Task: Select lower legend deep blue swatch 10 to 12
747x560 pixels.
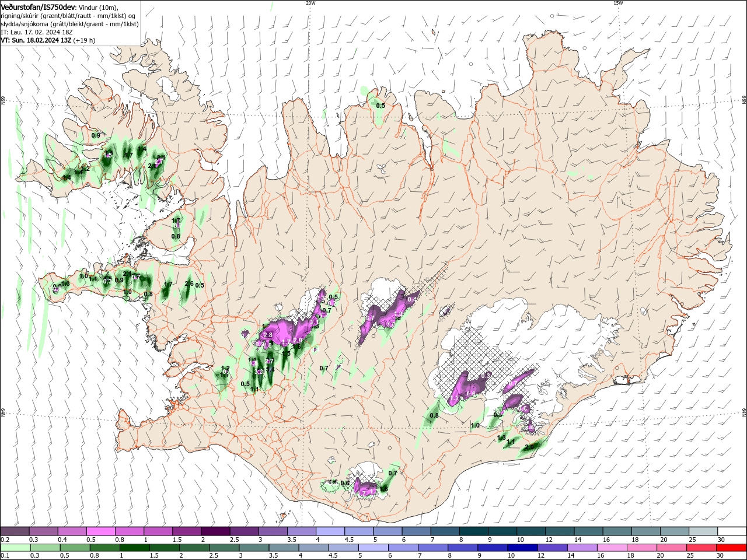Action: pyautogui.click(x=521, y=548)
